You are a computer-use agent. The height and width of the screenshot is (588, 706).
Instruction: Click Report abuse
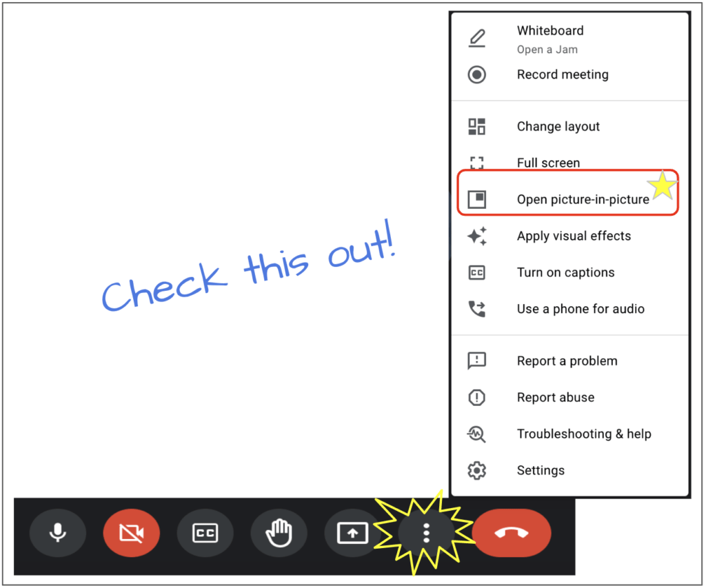point(556,397)
